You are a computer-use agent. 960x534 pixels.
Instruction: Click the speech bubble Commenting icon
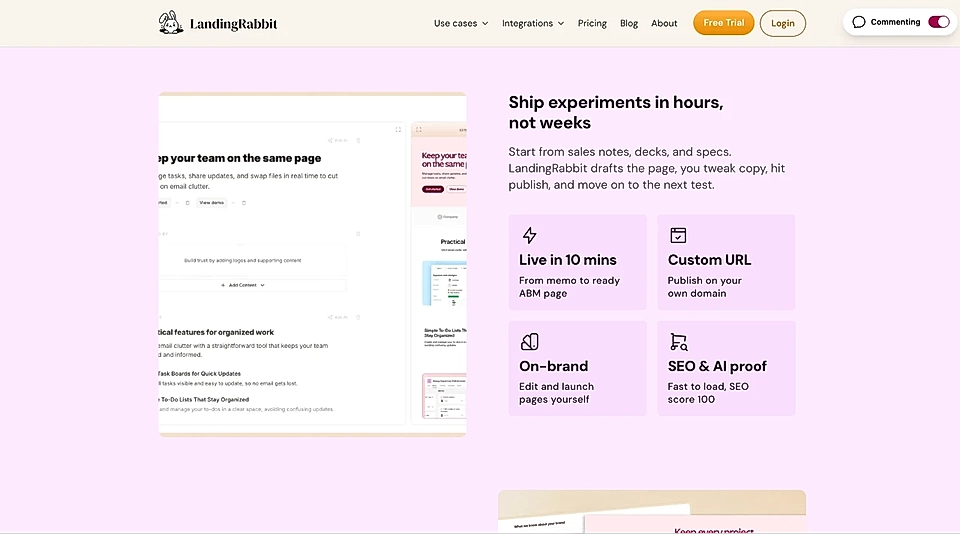tap(859, 22)
